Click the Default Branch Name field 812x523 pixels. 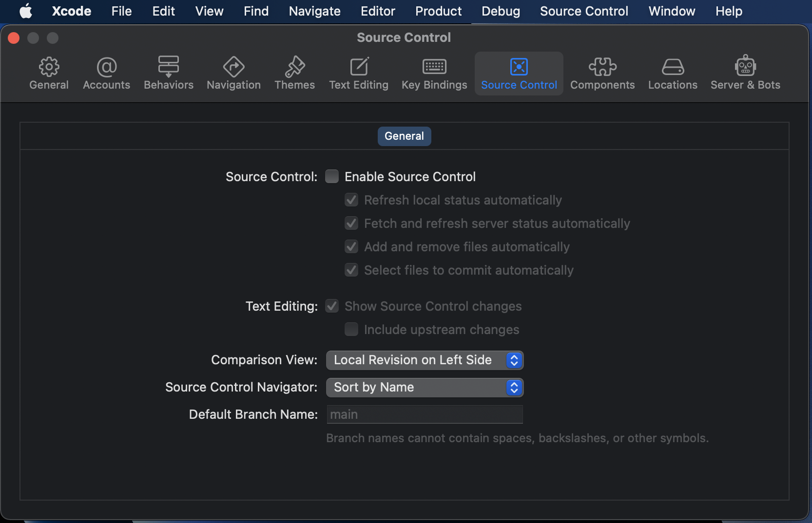(425, 414)
